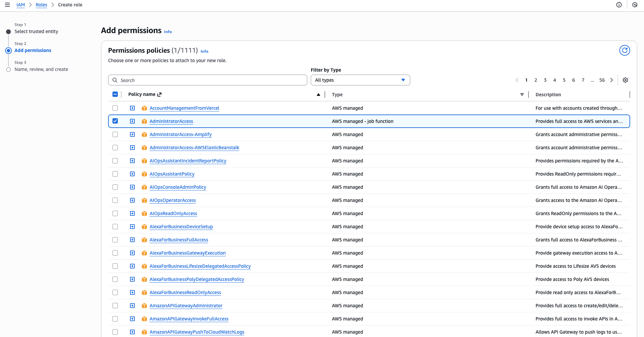Expand the AIOpsAssistantPolicy row details

[x=132, y=174]
